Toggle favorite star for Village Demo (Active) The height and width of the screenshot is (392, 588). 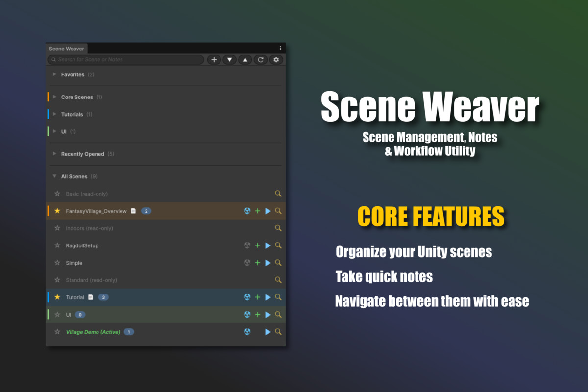pos(57,332)
